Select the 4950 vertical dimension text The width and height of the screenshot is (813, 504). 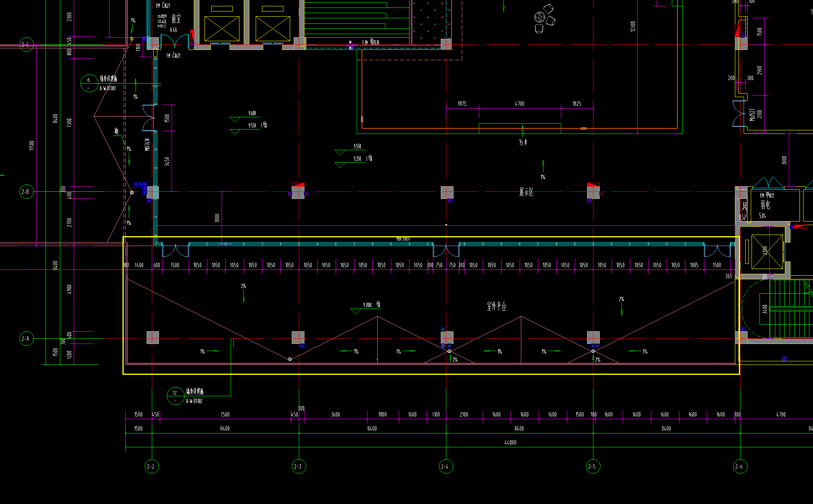[69, 289]
